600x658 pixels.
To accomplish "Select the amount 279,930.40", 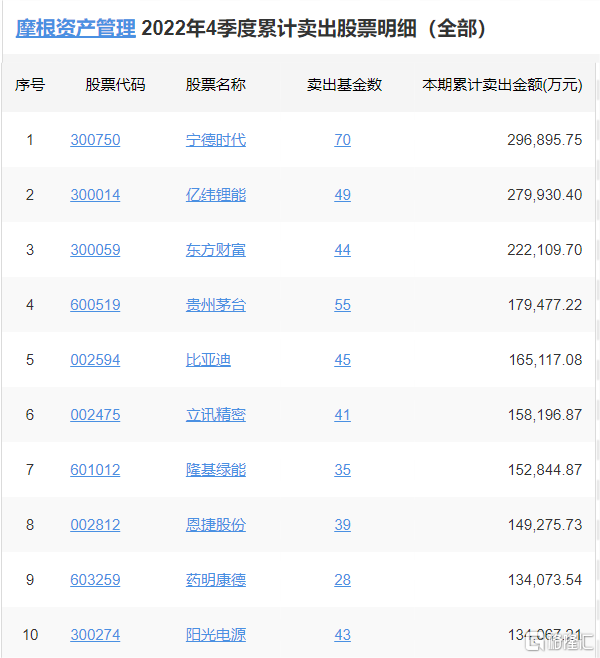I will (x=545, y=195).
